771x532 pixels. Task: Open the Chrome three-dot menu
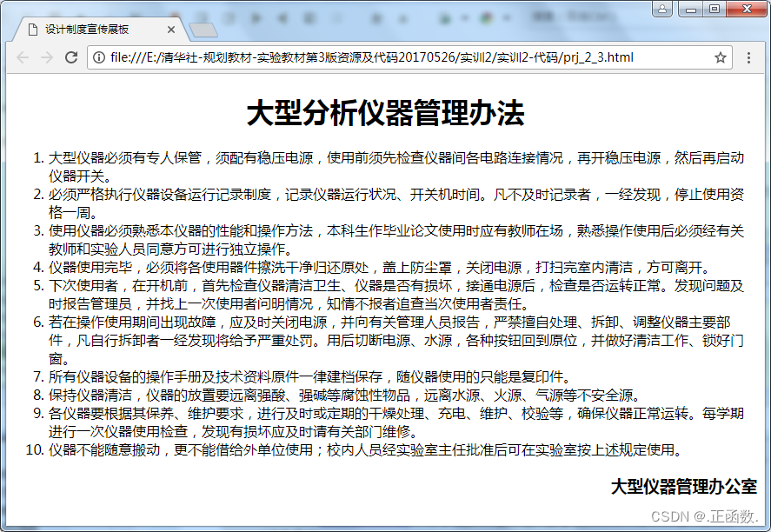click(748, 57)
